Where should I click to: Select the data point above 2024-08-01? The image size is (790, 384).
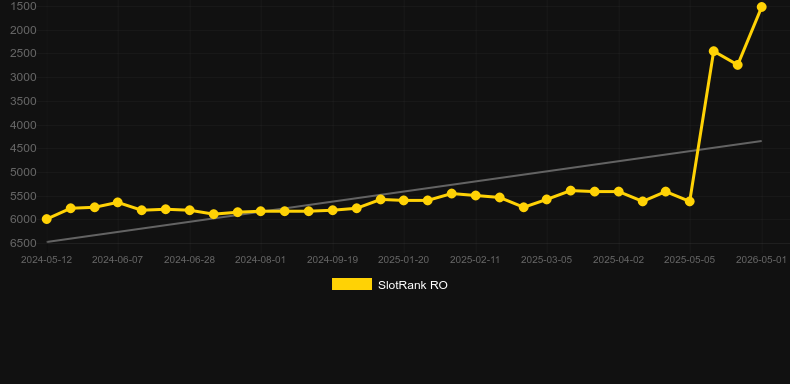pos(260,211)
